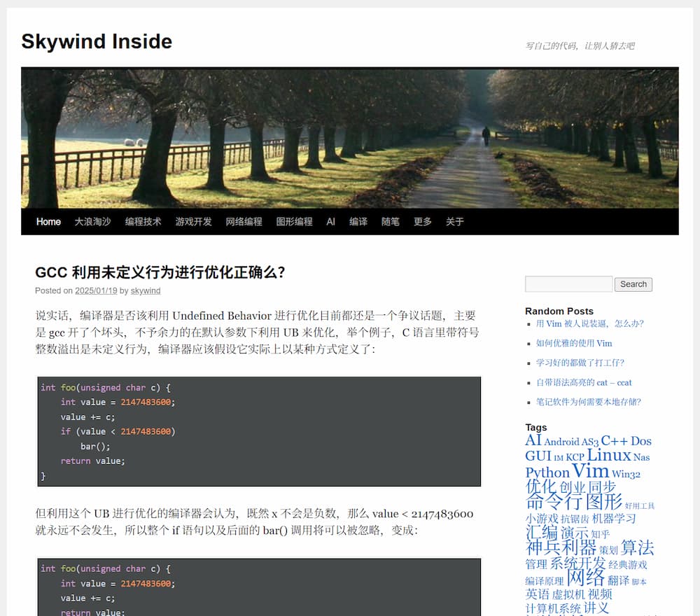This screenshot has height=616, width=700.
Task: Open the 游戏开发 navigation menu item
Action: (193, 222)
